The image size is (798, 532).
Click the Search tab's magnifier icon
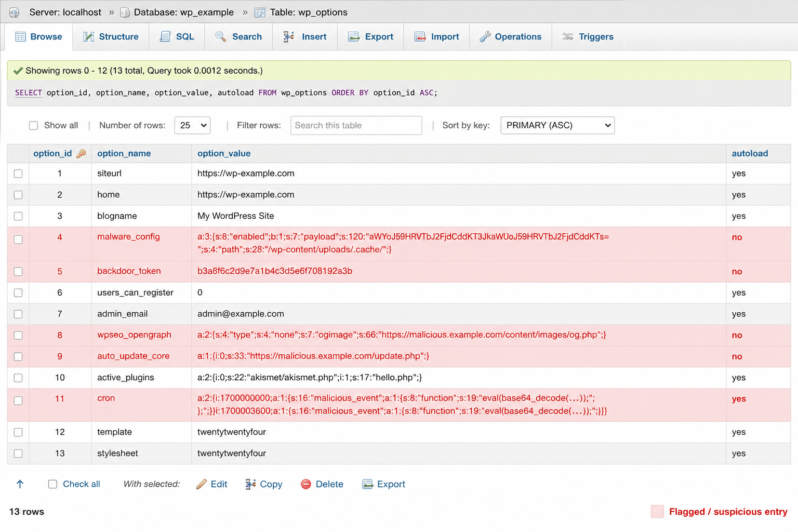click(221, 36)
